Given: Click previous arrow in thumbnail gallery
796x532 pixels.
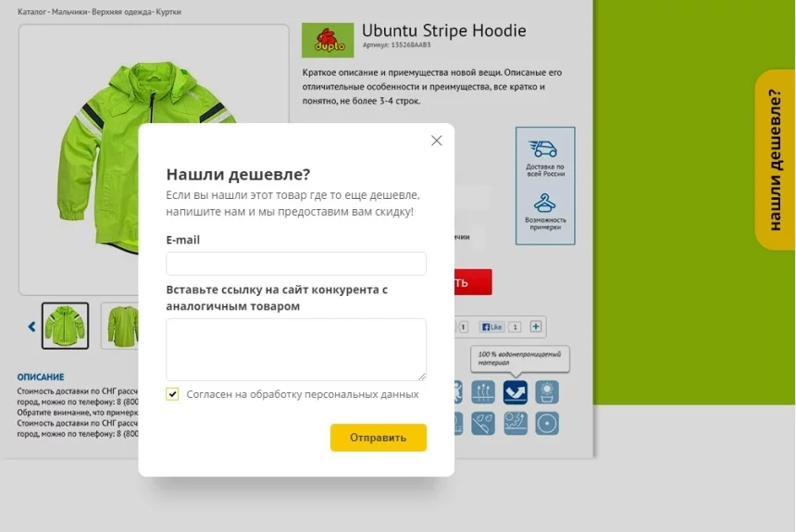Looking at the screenshot, I should coord(31,327).
